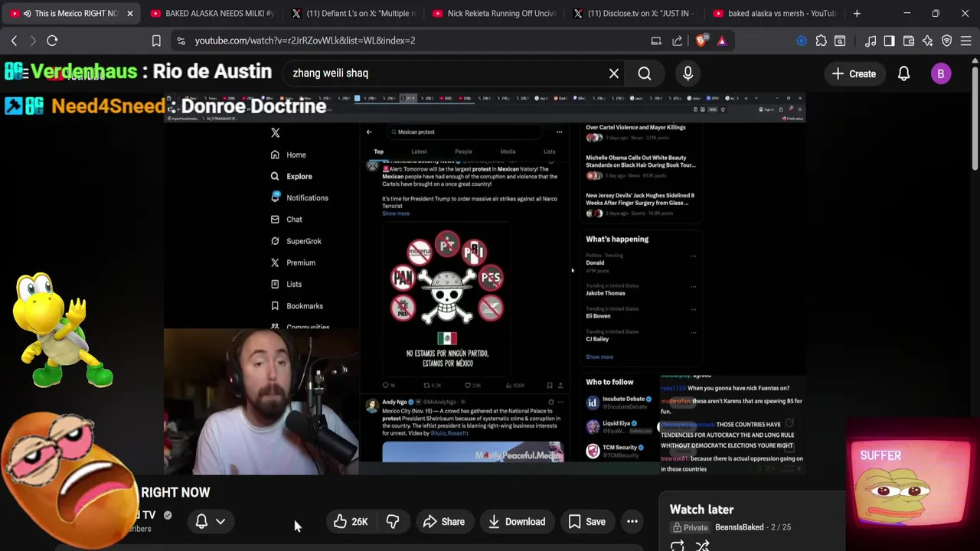Open blue circular extension icon
Viewport: 980px width, 551px height.
tap(802, 41)
